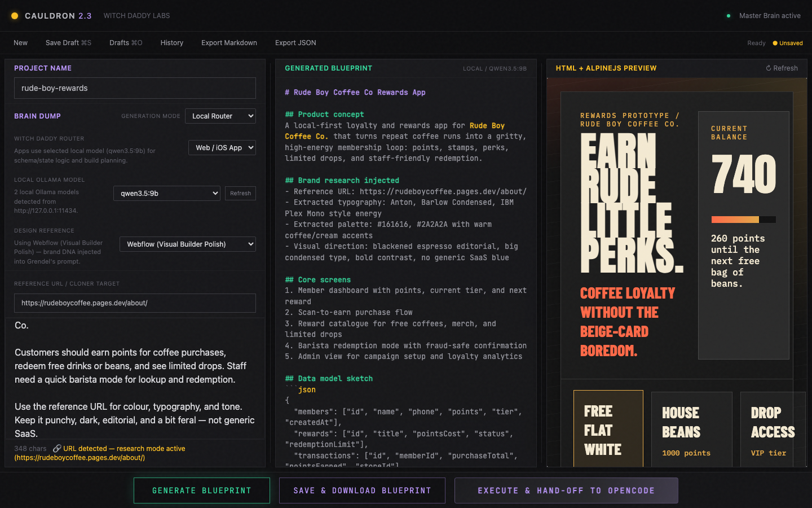This screenshot has width=812, height=508.
Task: Select the Free Flat White reward card
Action: point(608,428)
